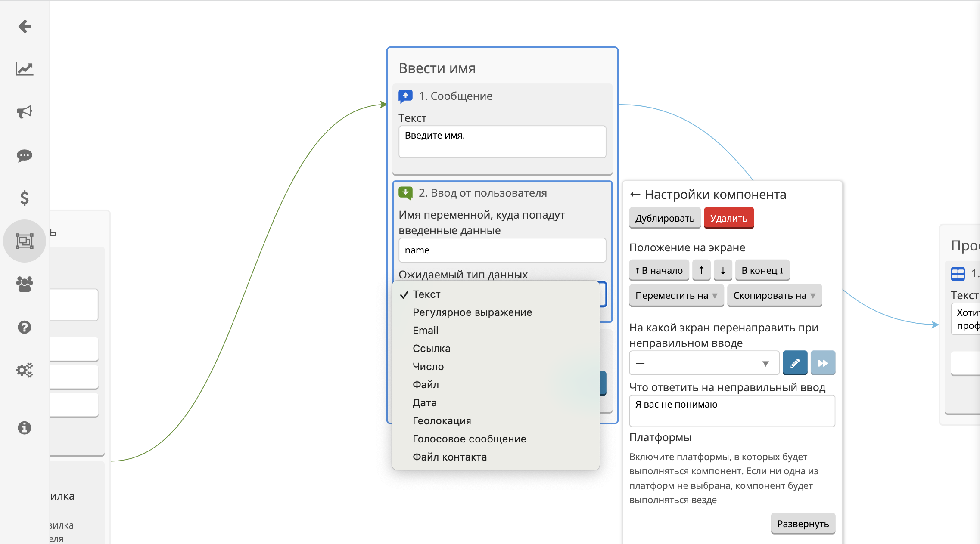Open the megaphone broadcasts icon

[25, 112]
